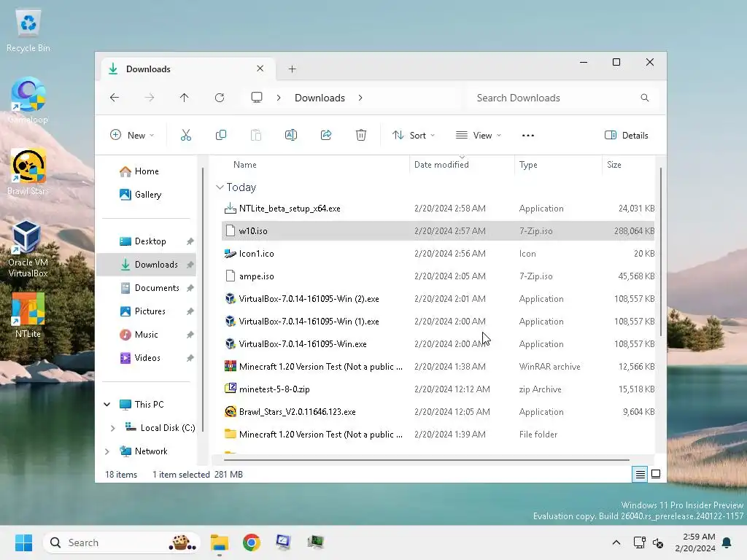747x560 pixels.
Task: Click the taskbar Search box
Action: point(122,542)
